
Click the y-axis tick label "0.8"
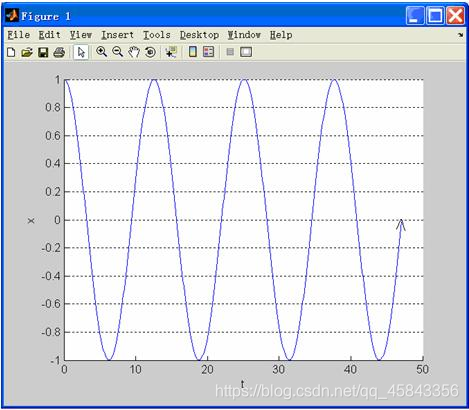pyautogui.click(x=53, y=107)
